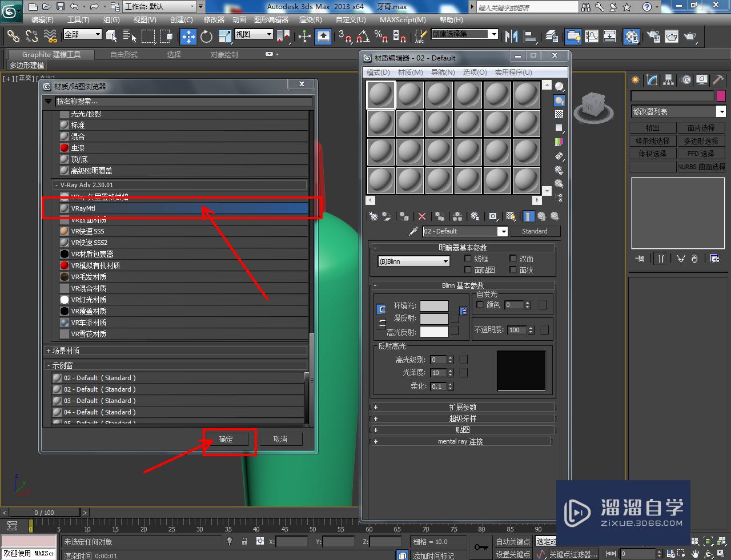
Task: Click the Bind to Space Warp icon
Action: click(x=50, y=37)
